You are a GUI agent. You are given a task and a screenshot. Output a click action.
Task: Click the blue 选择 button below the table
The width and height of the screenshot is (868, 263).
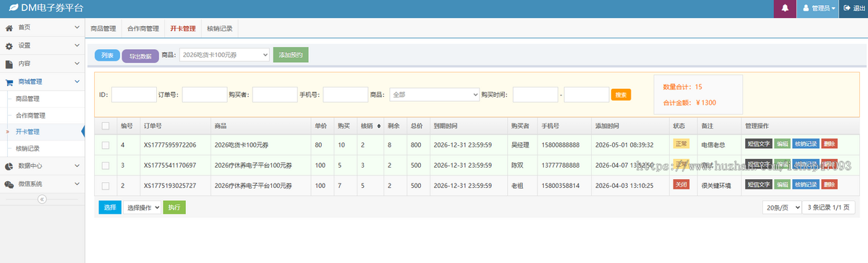pyautogui.click(x=110, y=207)
